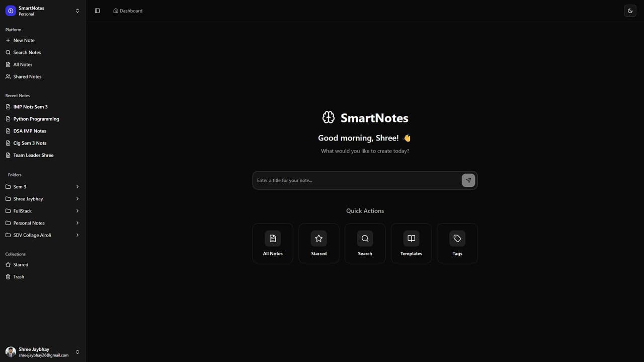Open the IMP Nots Sem 3 note
Screen dimensions: 644x362
[x=31, y=107]
